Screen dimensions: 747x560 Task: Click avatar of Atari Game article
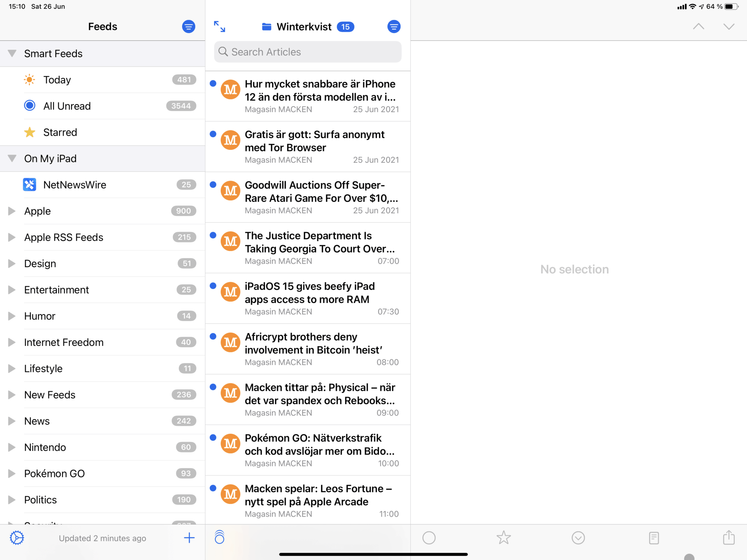[x=230, y=191]
